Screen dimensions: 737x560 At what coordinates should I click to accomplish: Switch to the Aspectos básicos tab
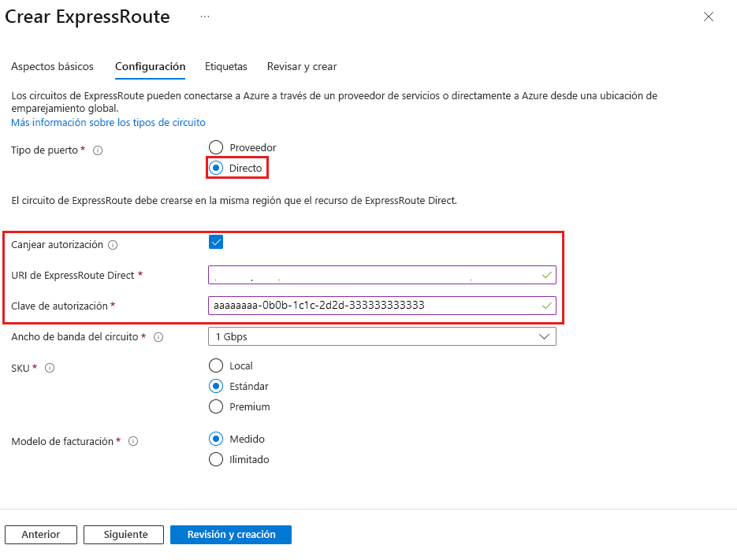pyautogui.click(x=52, y=67)
